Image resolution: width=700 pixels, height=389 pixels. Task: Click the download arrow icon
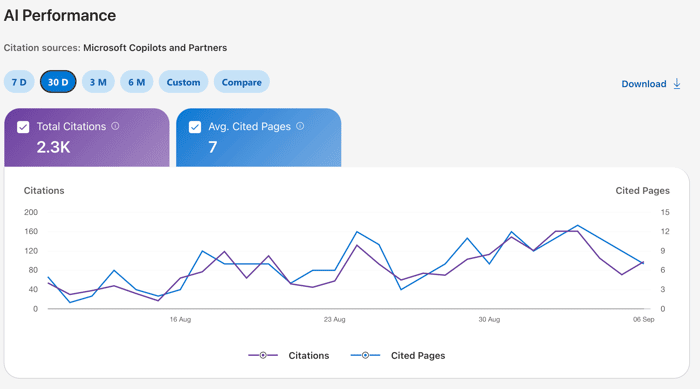tap(677, 84)
